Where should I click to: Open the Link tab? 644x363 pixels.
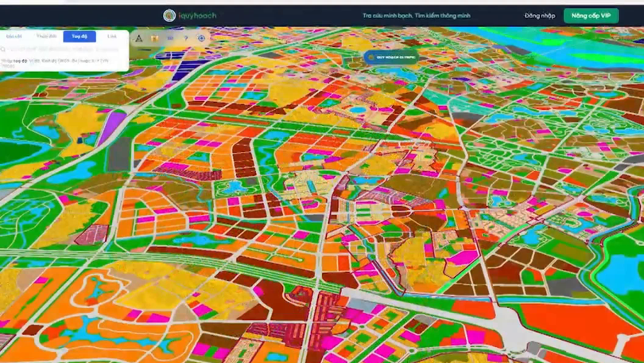[x=112, y=36]
